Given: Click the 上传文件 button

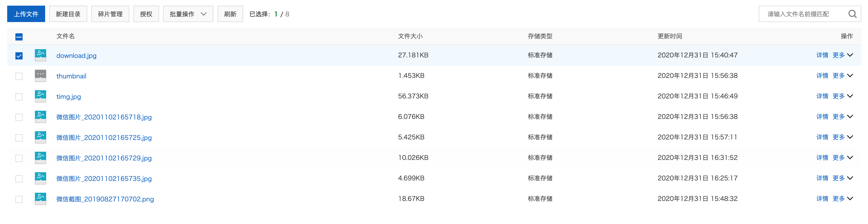Looking at the screenshot, I should click(26, 14).
